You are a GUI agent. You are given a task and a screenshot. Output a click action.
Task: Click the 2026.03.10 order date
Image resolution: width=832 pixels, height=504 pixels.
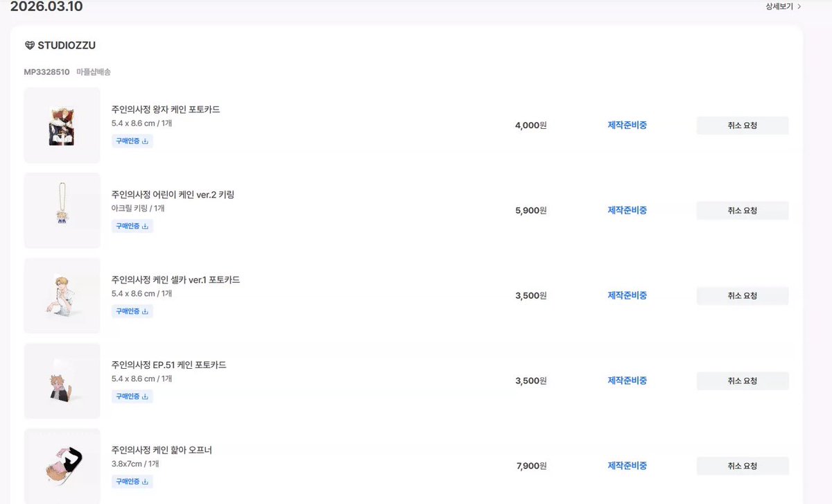pyautogui.click(x=46, y=7)
